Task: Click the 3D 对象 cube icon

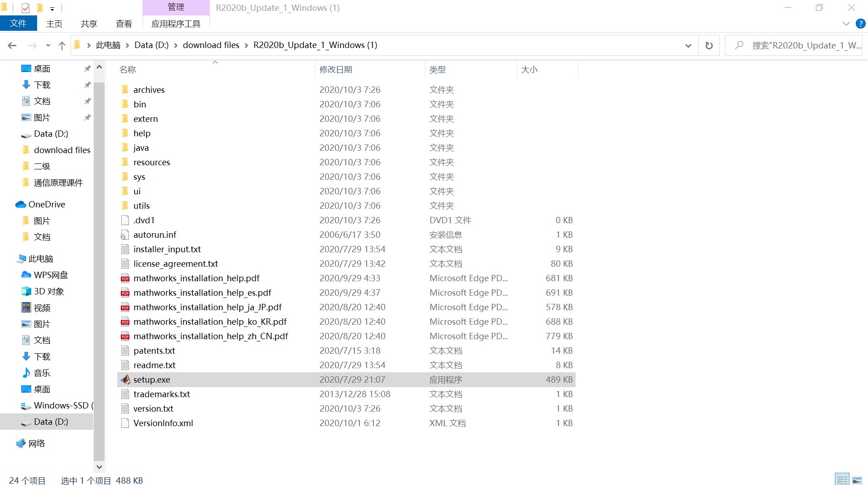Action: (x=26, y=291)
